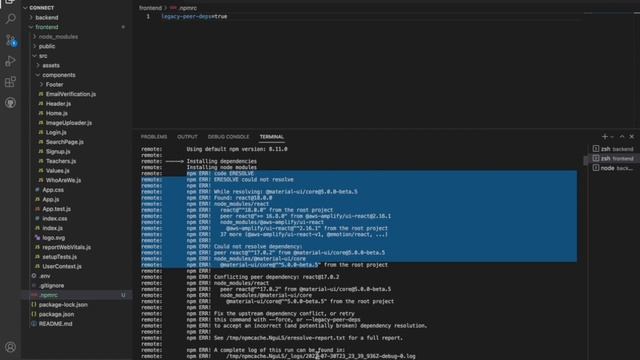Viewport: 640px width, 360px height.
Task: Click frontend in editor breadcrumb
Action: coord(150,8)
